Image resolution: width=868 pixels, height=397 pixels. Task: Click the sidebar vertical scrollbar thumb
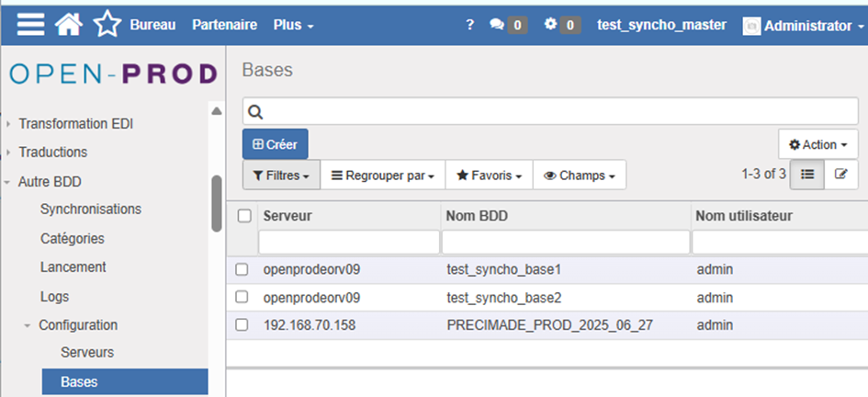(217, 202)
